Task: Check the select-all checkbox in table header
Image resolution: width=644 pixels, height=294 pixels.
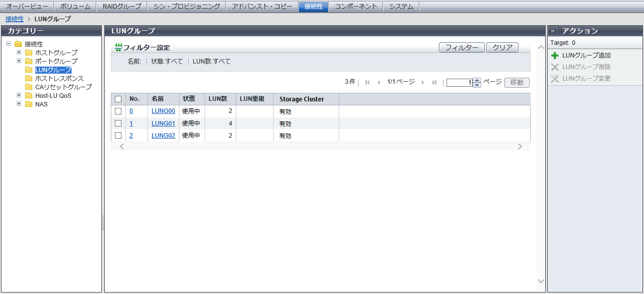Action: (x=118, y=99)
